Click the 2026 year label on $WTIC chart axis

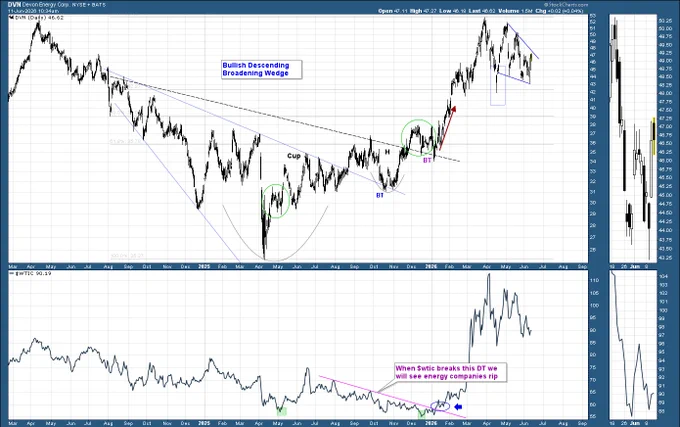click(430, 423)
